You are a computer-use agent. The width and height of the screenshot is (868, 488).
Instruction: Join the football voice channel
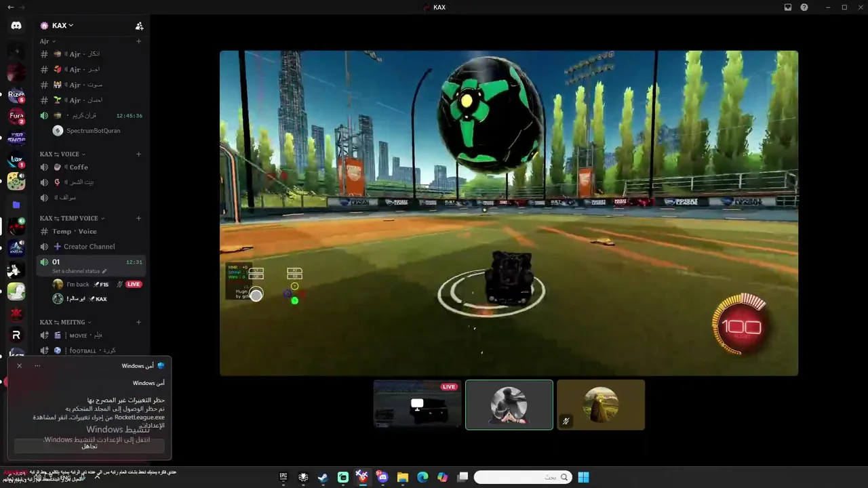[91, 350]
